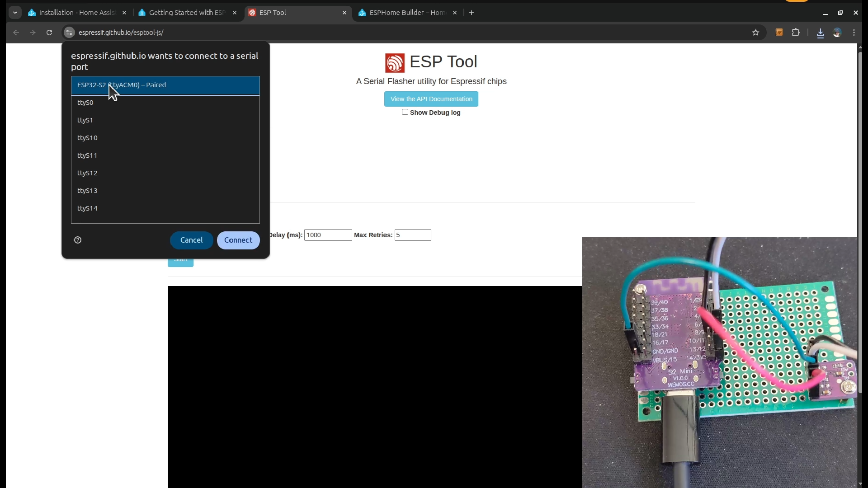
Task: Go back to previous page
Action: pyautogui.click(x=16, y=33)
